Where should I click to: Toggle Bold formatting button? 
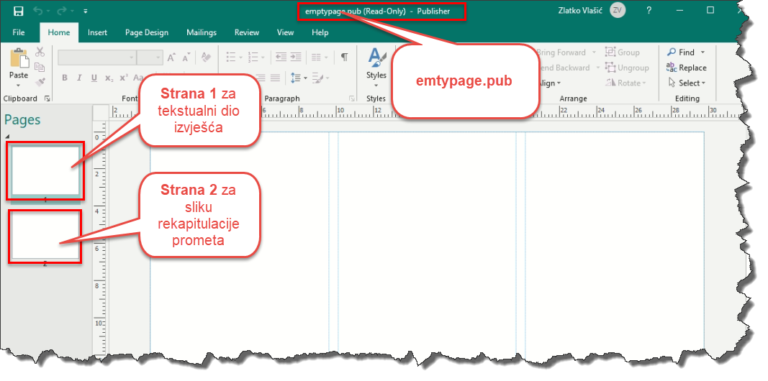(65, 78)
